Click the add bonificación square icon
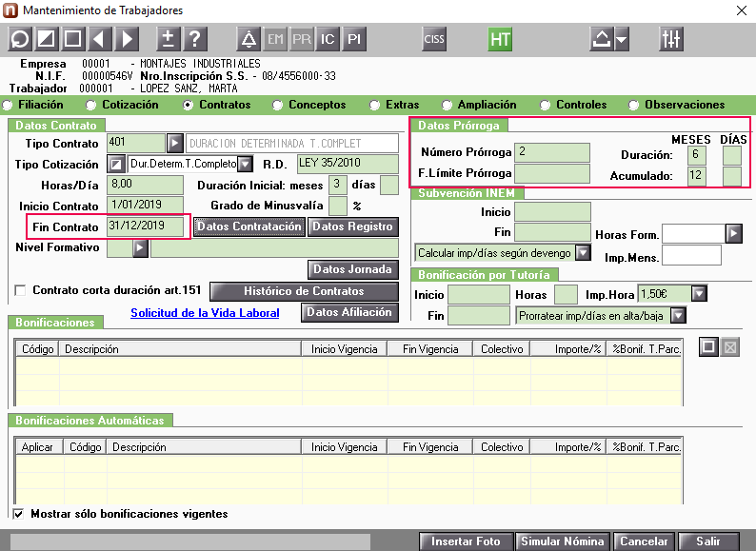The height and width of the screenshot is (551, 756). [708, 346]
